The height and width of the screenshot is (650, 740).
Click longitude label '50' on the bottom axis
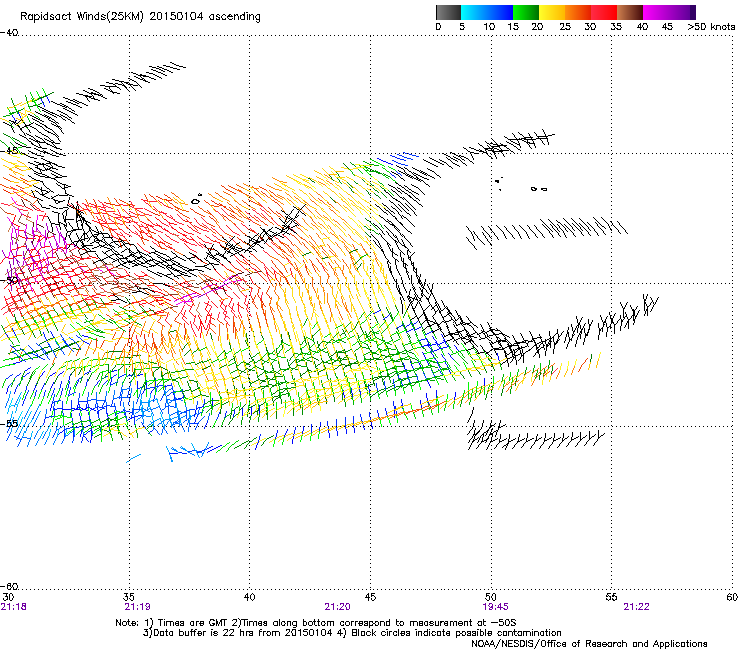(491, 597)
